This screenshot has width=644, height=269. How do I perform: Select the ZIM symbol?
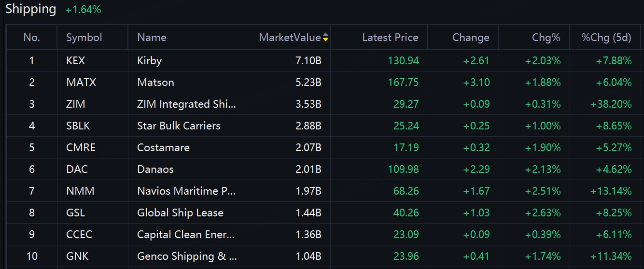click(x=76, y=104)
